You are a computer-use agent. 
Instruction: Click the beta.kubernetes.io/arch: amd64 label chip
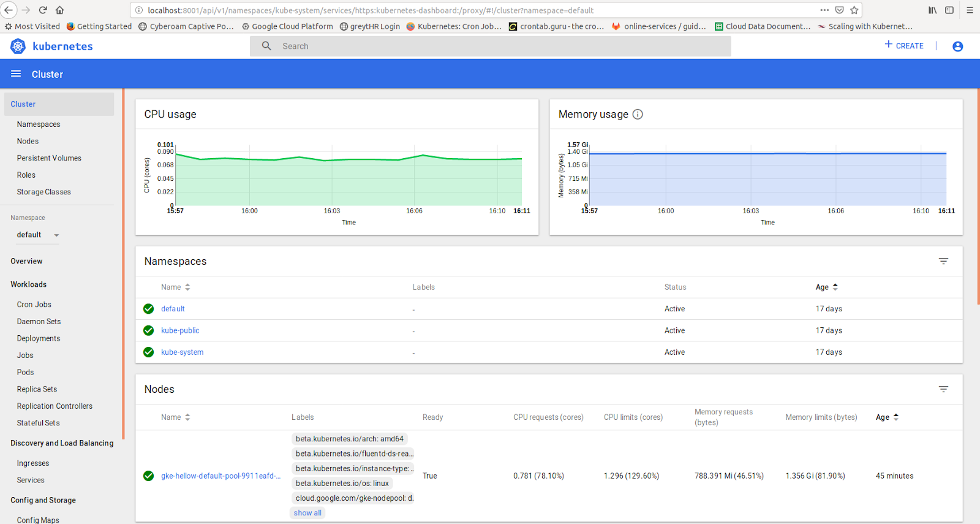tap(350, 439)
